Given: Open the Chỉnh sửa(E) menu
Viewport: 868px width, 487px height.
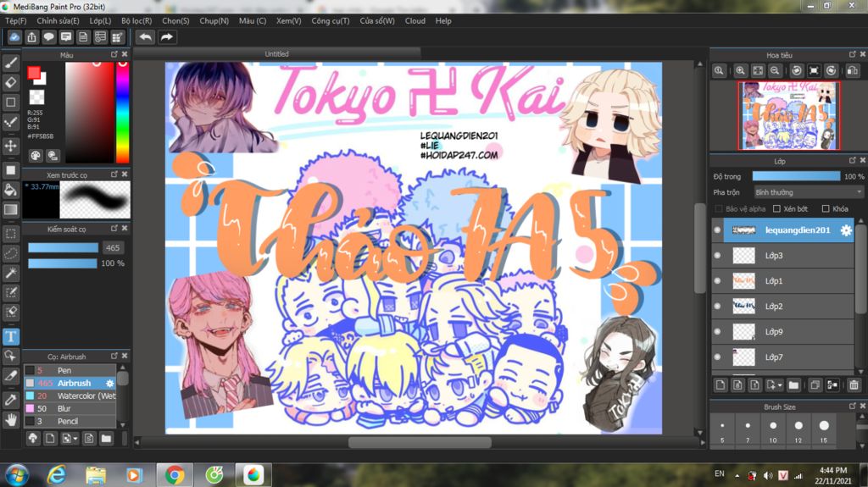Looking at the screenshot, I should coord(58,20).
